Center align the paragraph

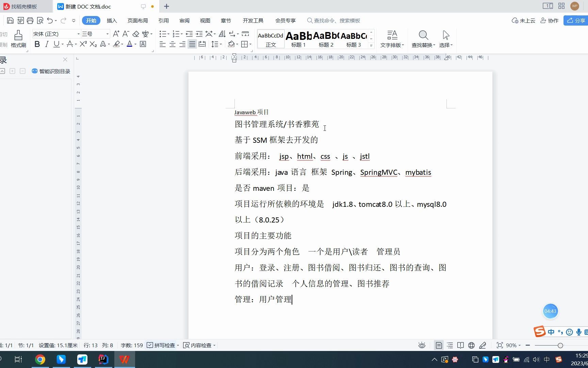click(173, 44)
